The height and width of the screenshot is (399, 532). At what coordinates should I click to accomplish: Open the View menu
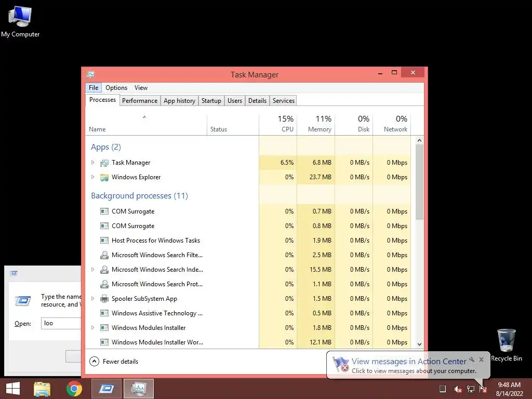coord(141,87)
